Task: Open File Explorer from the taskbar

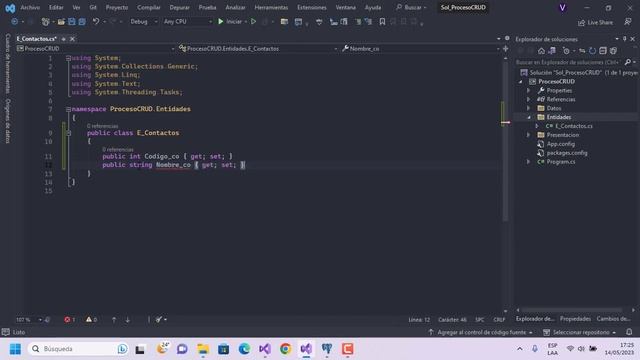Action: 203,349
